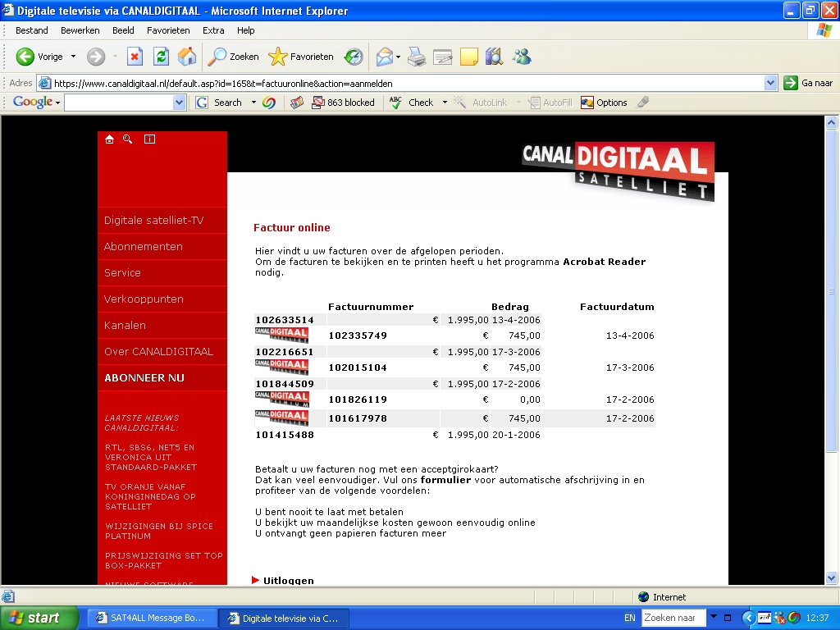The image size is (840, 630).
Task: Switch to SAT4ALL Message Board taskbar window
Action: tap(151, 619)
